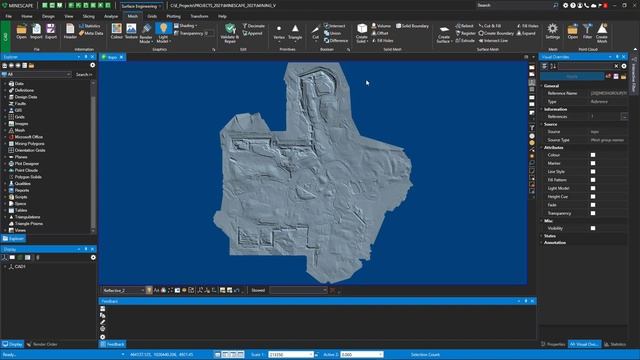
Task: Open mesh Settings gear
Action: click(553, 31)
